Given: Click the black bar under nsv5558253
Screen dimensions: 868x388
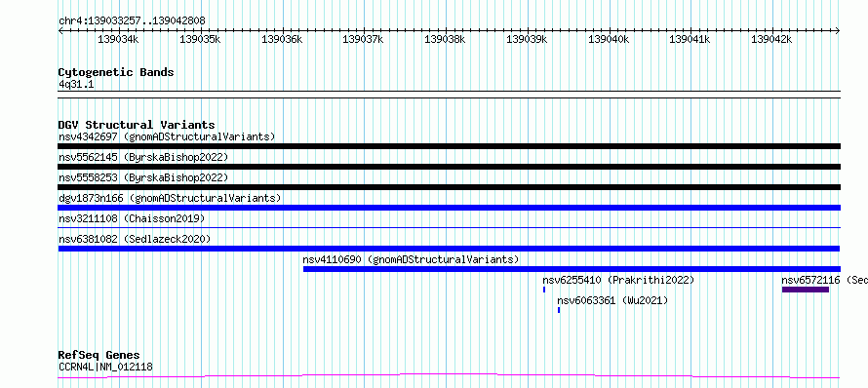Looking at the screenshot, I should tap(450, 187).
